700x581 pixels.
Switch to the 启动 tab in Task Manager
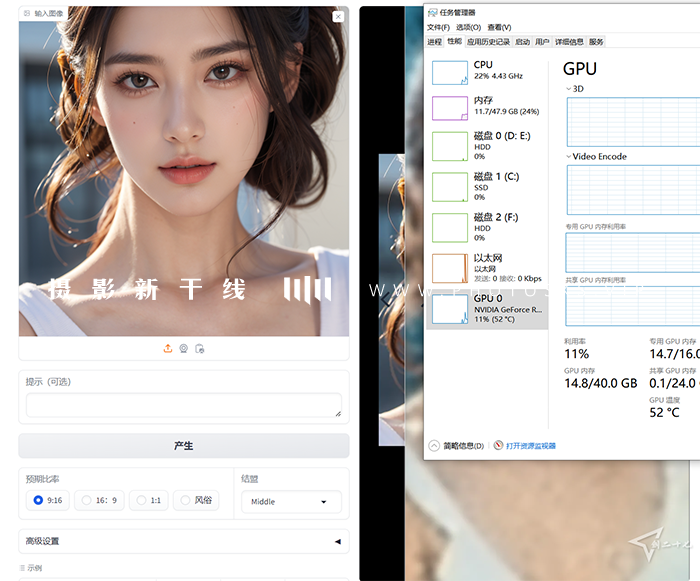pyautogui.click(x=522, y=42)
